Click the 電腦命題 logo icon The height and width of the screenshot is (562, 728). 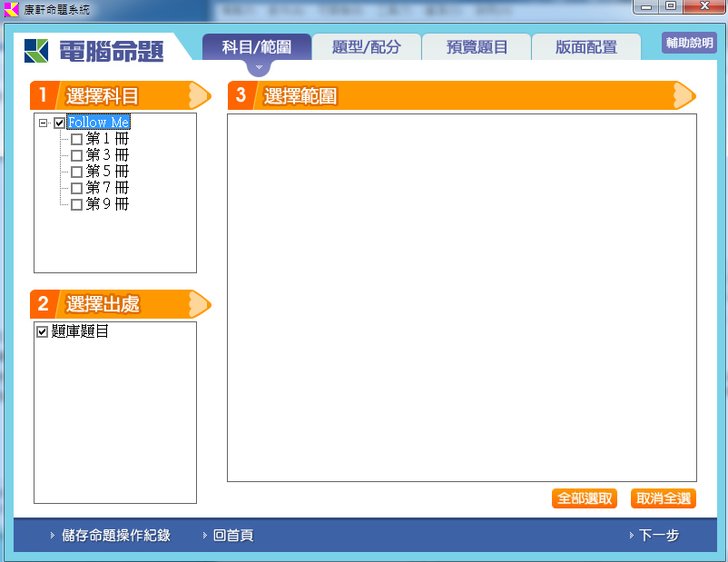point(37,51)
